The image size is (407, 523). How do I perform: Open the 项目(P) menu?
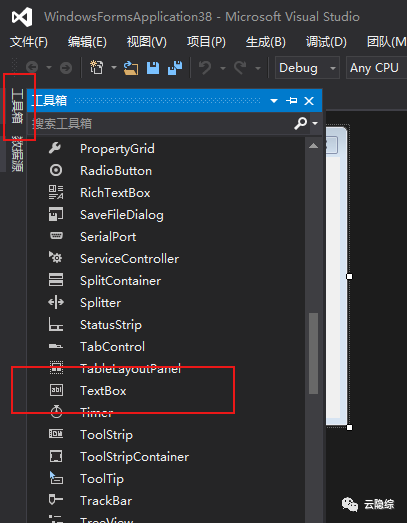coord(206,42)
